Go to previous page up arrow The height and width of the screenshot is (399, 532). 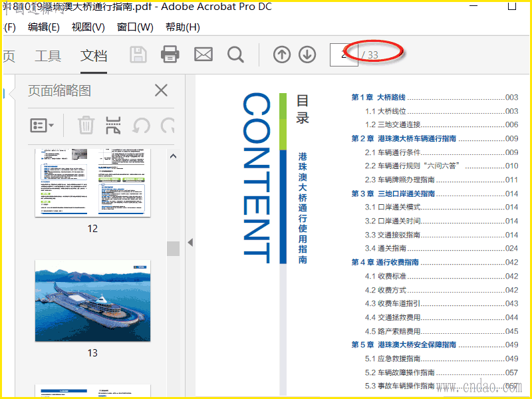click(x=282, y=55)
